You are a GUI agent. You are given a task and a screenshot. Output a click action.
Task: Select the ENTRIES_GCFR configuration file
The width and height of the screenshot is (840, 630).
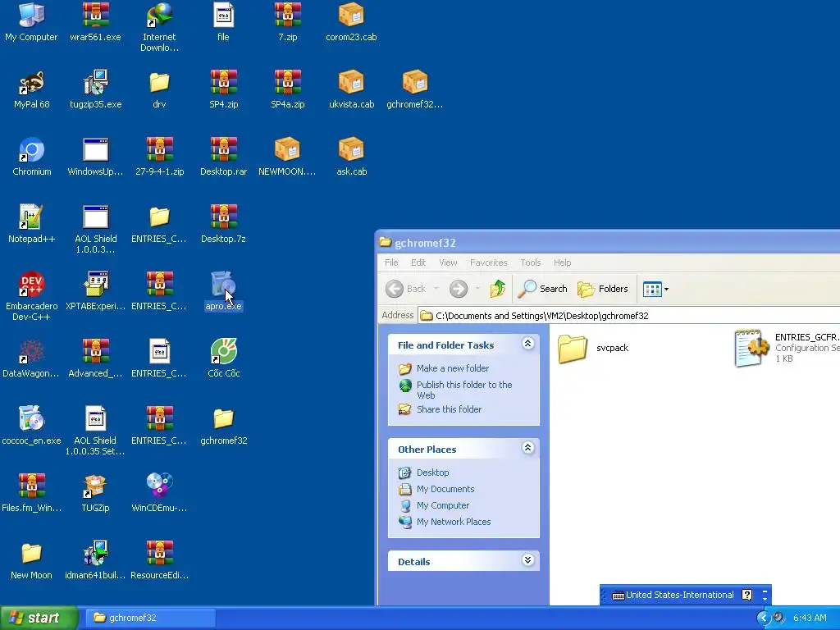tap(787, 348)
